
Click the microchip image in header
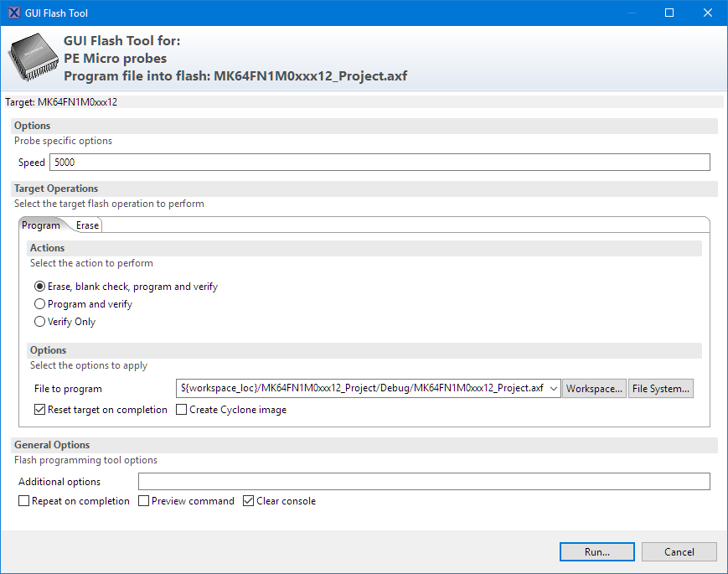(33, 58)
